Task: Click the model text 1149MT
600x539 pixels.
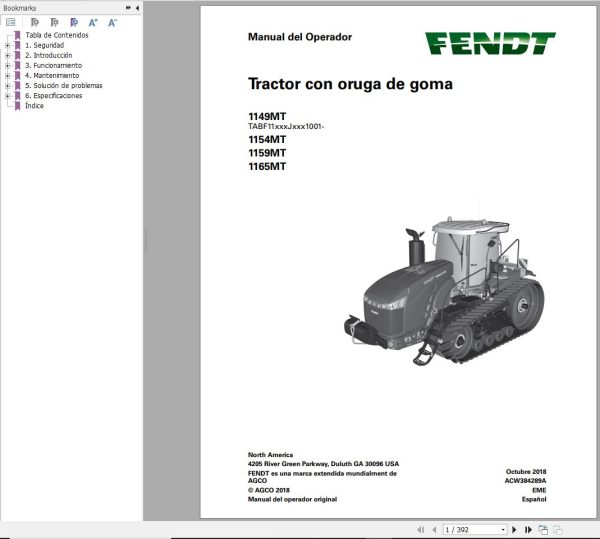Action: coord(267,116)
